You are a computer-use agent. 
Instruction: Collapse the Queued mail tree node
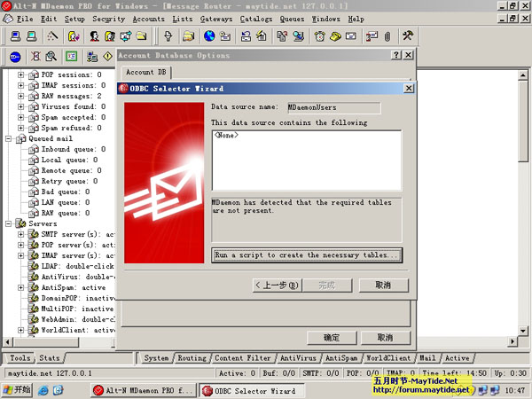click(x=9, y=138)
